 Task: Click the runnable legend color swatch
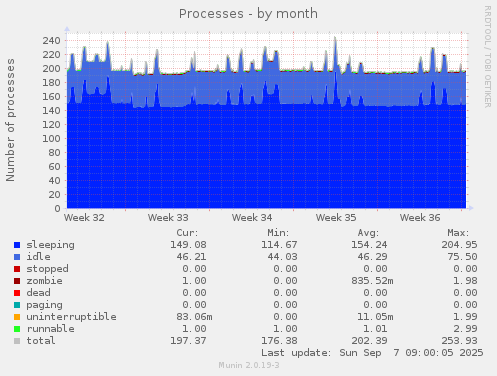[x=17, y=329]
